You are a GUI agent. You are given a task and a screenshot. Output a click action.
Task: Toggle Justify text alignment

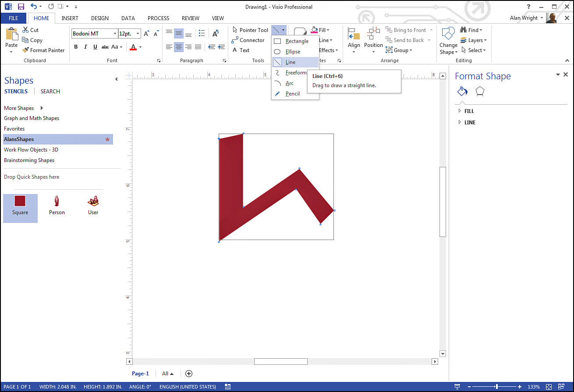click(198, 47)
